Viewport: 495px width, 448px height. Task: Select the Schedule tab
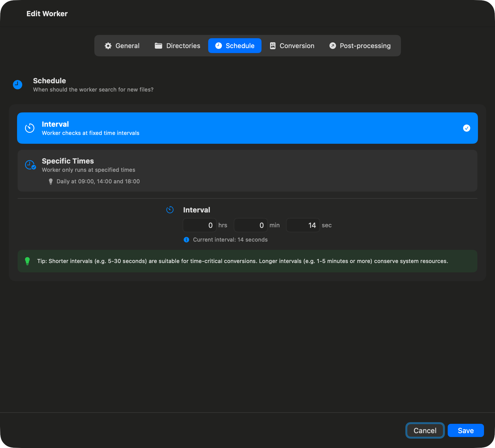coord(235,46)
